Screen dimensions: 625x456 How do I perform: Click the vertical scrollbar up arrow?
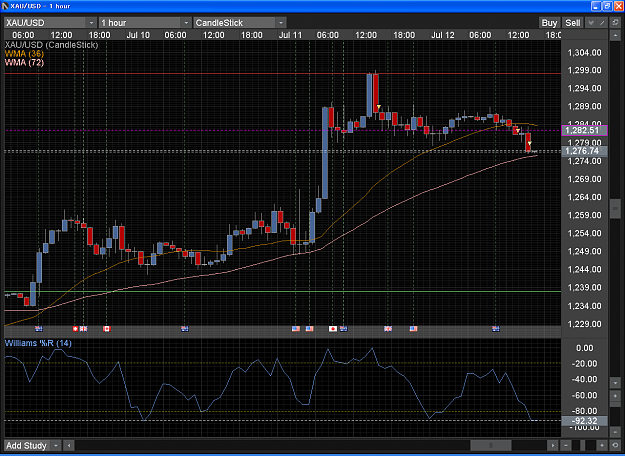pyautogui.click(x=615, y=36)
